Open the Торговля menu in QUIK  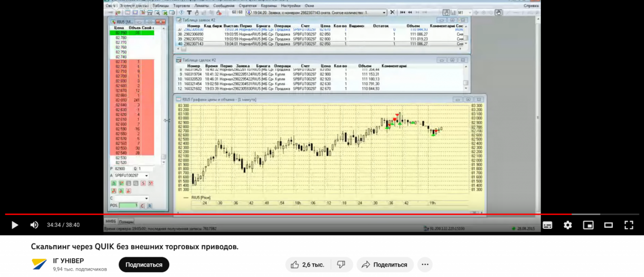pos(181,6)
